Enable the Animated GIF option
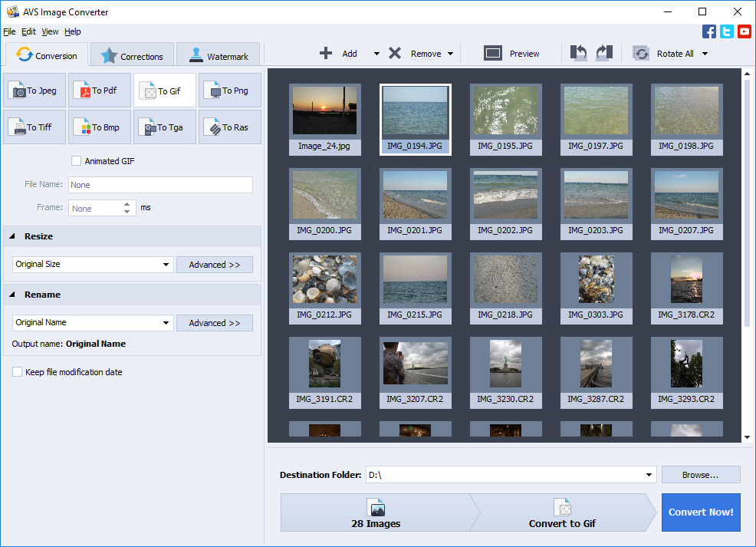Image resolution: width=756 pixels, height=547 pixels. [x=76, y=160]
